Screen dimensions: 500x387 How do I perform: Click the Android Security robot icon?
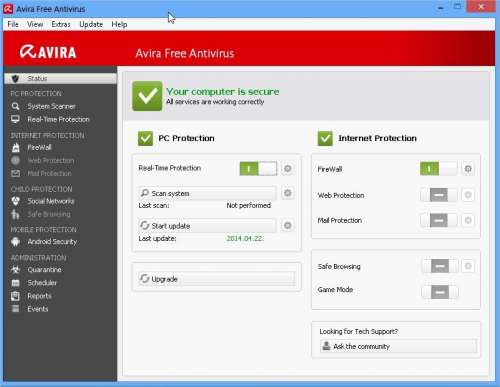15,242
